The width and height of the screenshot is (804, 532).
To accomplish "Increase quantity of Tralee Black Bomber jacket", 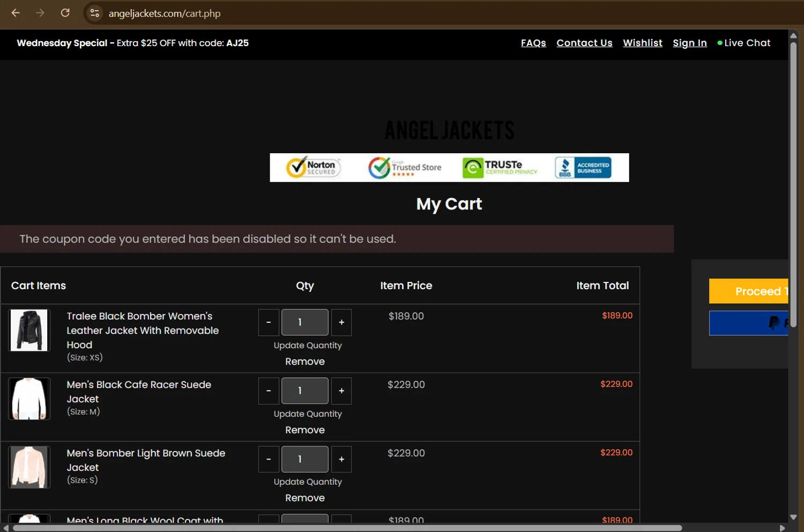I will point(341,323).
